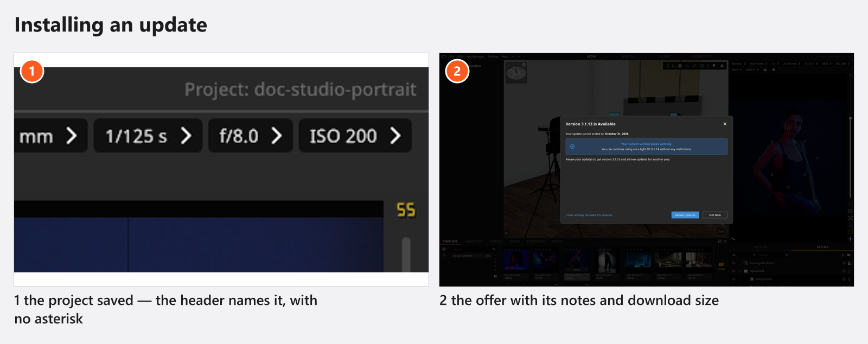
Task: Click the 'I have already renewed my updates' link
Action: tap(589, 215)
